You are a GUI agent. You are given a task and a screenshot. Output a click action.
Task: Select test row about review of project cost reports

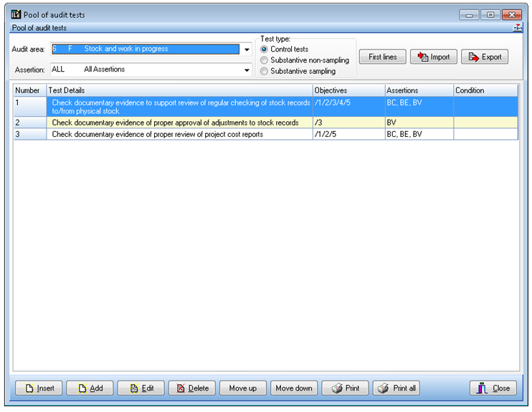pyautogui.click(x=266, y=134)
